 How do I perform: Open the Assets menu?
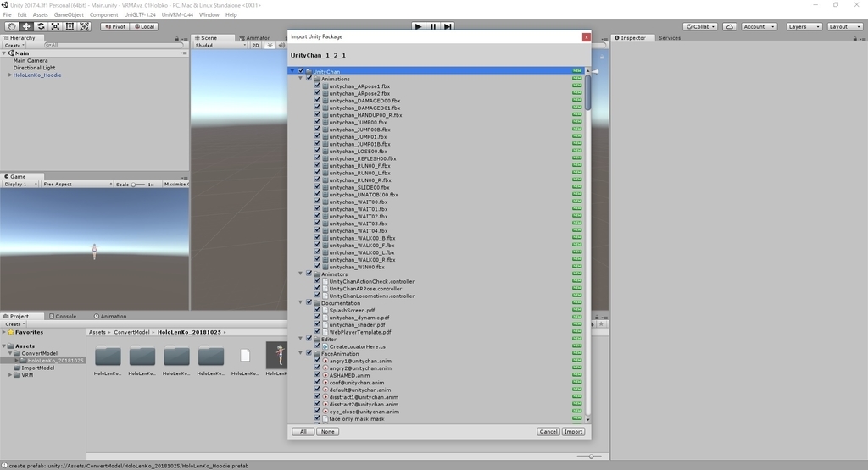click(40, 15)
